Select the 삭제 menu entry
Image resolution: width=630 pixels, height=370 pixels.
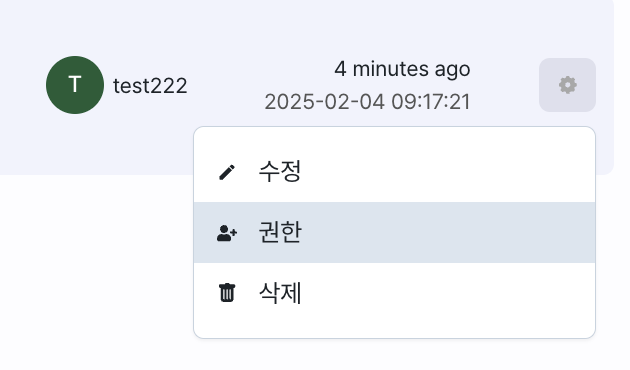click(394, 293)
